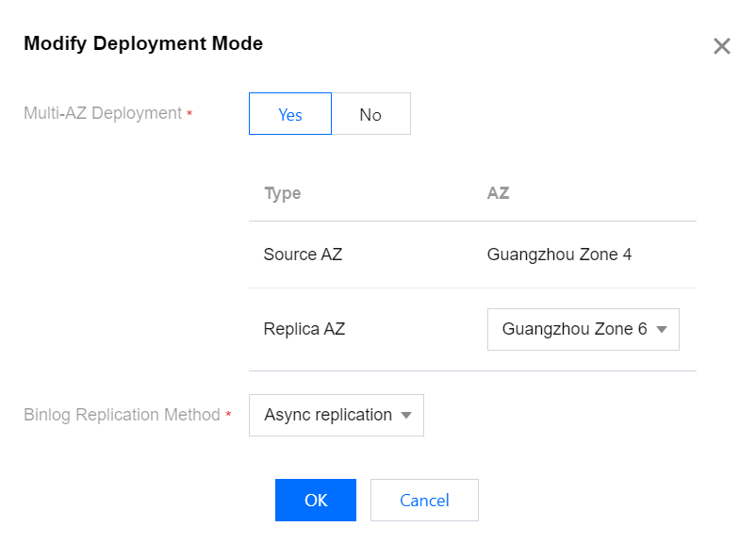756x543 pixels.
Task: Close the Modify Deployment Mode dialog
Action: pyautogui.click(x=722, y=46)
